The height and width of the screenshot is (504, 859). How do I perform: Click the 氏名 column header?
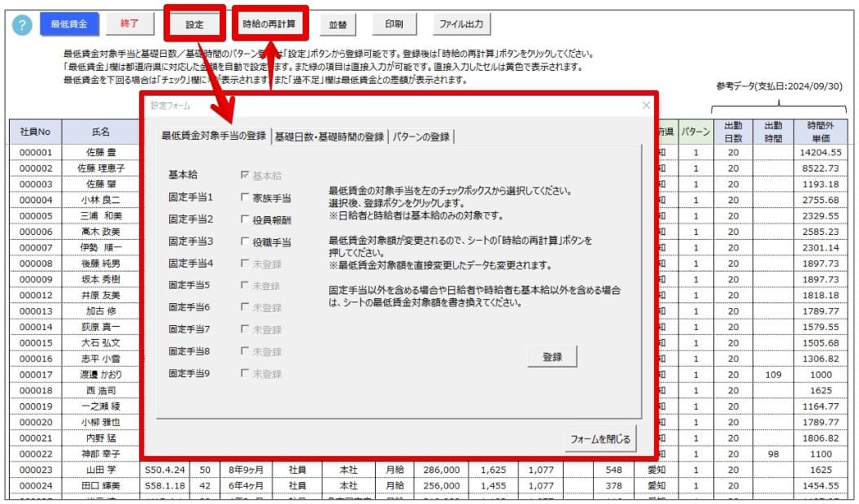click(x=101, y=132)
